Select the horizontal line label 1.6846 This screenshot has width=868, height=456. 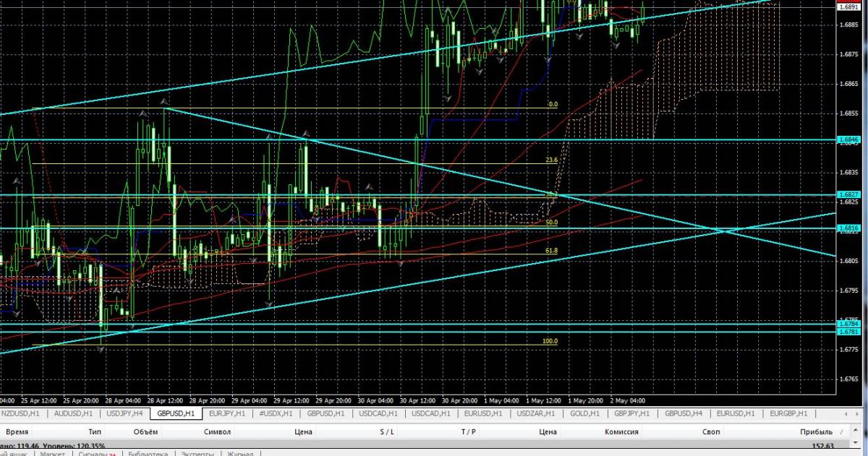tap(848, 139)
